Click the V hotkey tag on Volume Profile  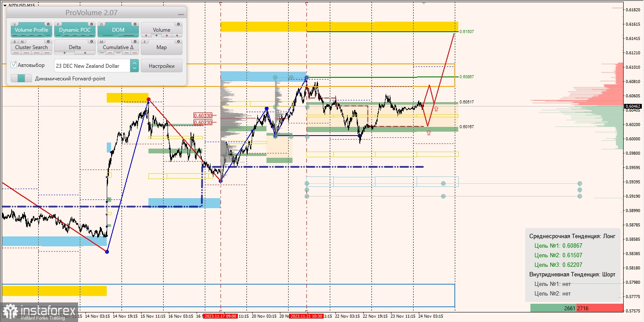[15, 24]
